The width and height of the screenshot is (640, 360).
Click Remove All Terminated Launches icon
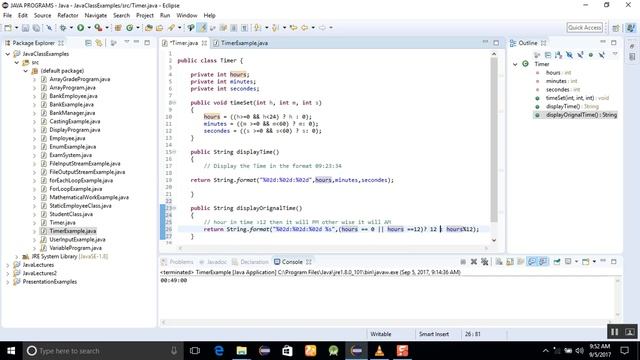pyautogui.click(x=484, y=262)
